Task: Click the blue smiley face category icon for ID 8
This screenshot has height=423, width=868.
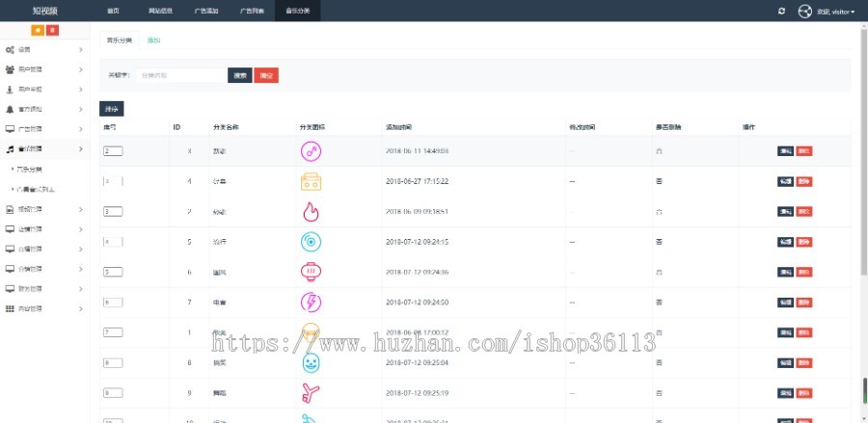Action: [311, 362]
